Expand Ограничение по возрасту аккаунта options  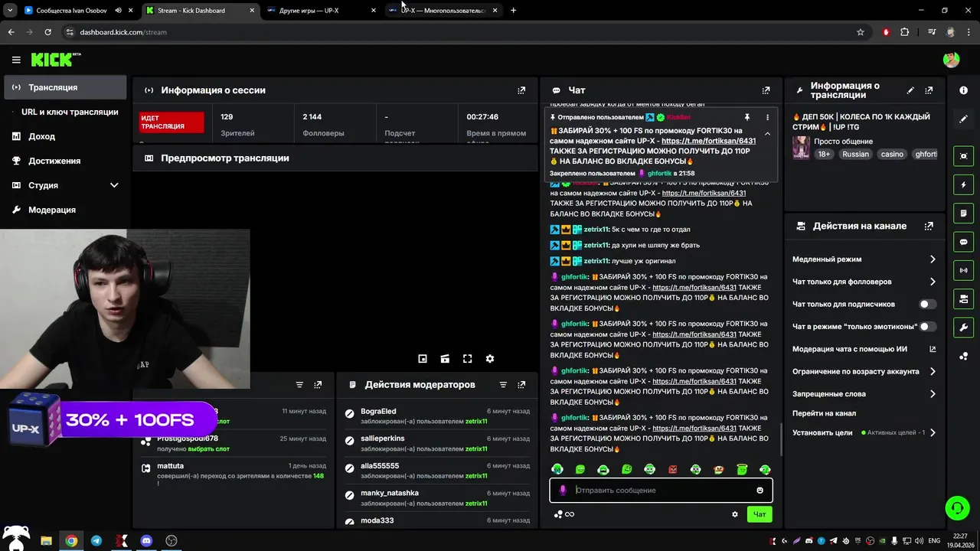tap(933, 371)
